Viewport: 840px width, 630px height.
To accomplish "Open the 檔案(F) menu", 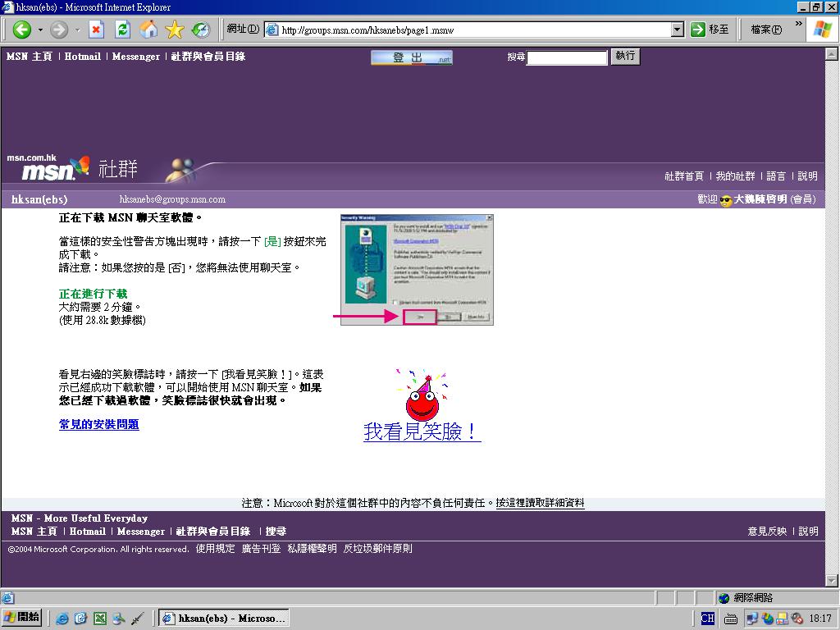I will 766,30.
